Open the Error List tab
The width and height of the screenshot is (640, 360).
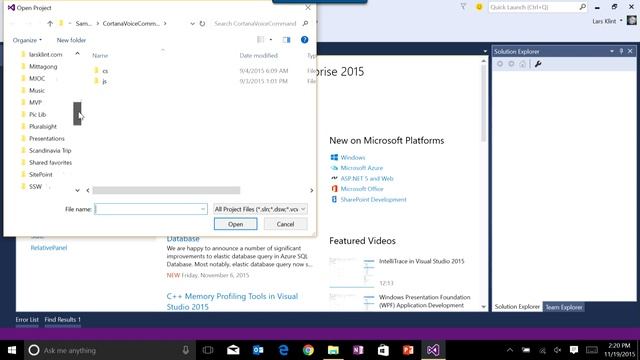(27, 320)
